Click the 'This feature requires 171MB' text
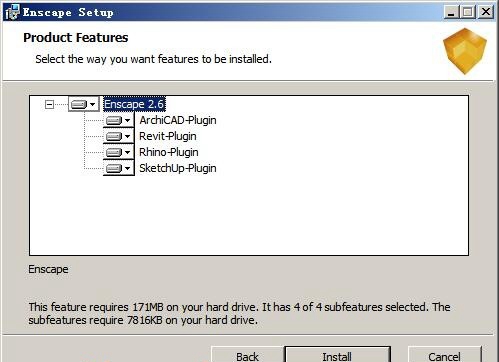The image size is (499, 362). click(x=239, y=313)
